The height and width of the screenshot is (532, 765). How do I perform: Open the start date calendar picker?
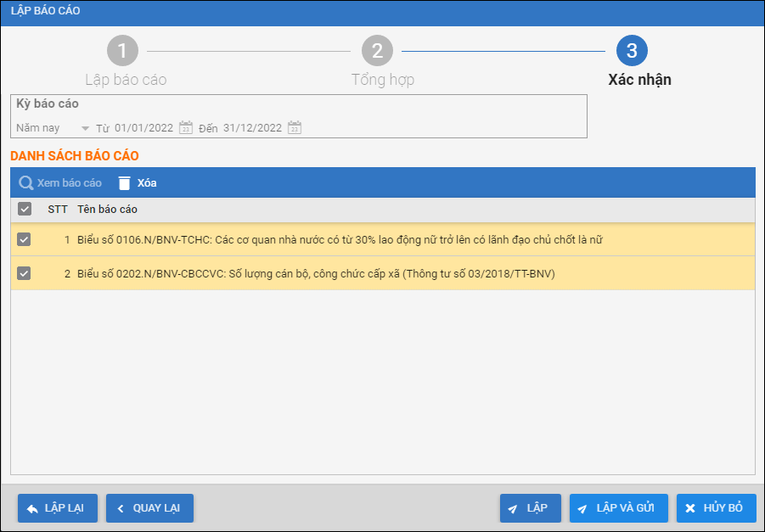click(x=186, y=128)
